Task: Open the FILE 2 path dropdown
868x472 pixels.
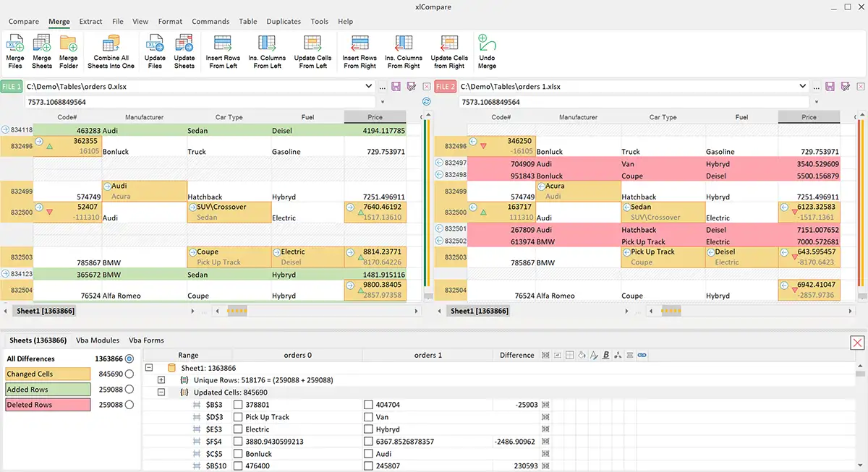Action: (803, 86)
